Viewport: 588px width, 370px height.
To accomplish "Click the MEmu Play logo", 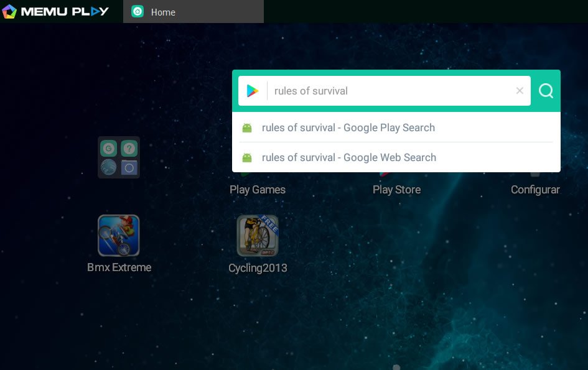I will 56,11.
